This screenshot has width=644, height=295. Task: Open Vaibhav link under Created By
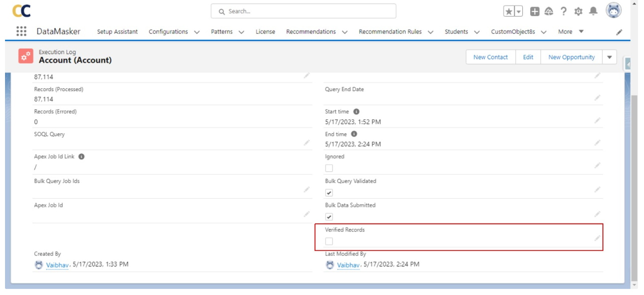point(57,264)
